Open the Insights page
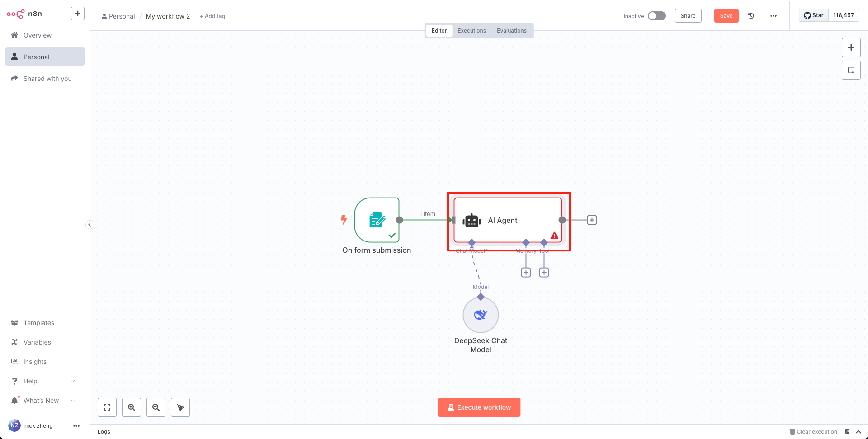The height and width of the screenshot is (439, 868). click(45, 362)
